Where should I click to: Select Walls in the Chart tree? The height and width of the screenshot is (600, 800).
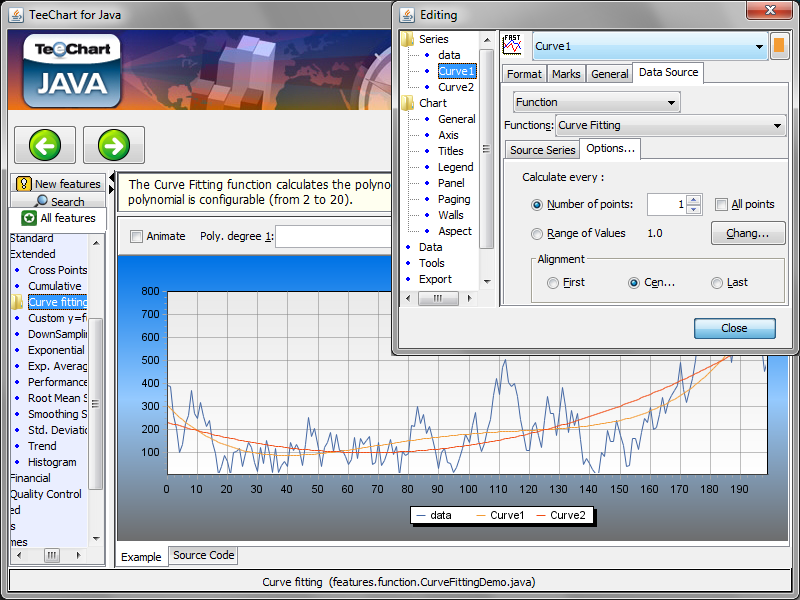[451, 215]
